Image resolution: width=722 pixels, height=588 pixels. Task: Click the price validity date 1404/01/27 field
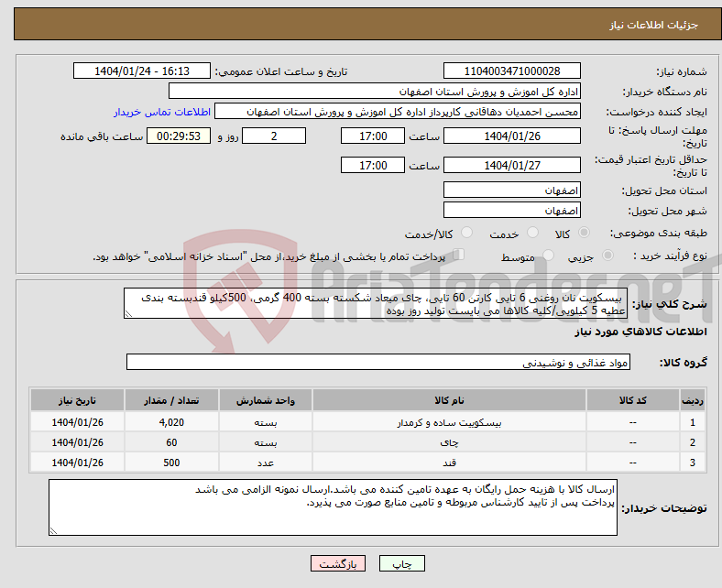tap(511, 165)
